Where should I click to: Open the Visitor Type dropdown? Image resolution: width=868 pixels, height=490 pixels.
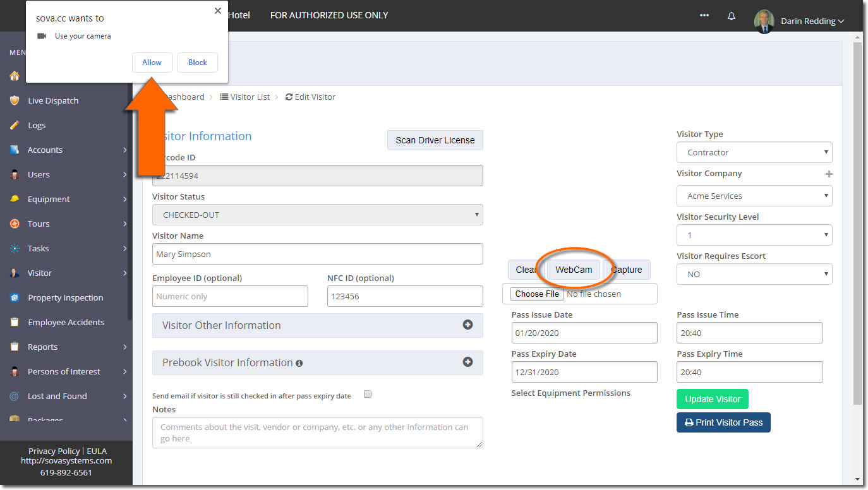[x=754, y=152]
